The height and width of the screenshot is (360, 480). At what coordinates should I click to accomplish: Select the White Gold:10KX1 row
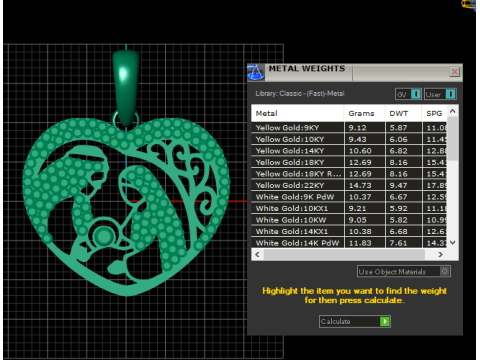[x=349, y=208]
